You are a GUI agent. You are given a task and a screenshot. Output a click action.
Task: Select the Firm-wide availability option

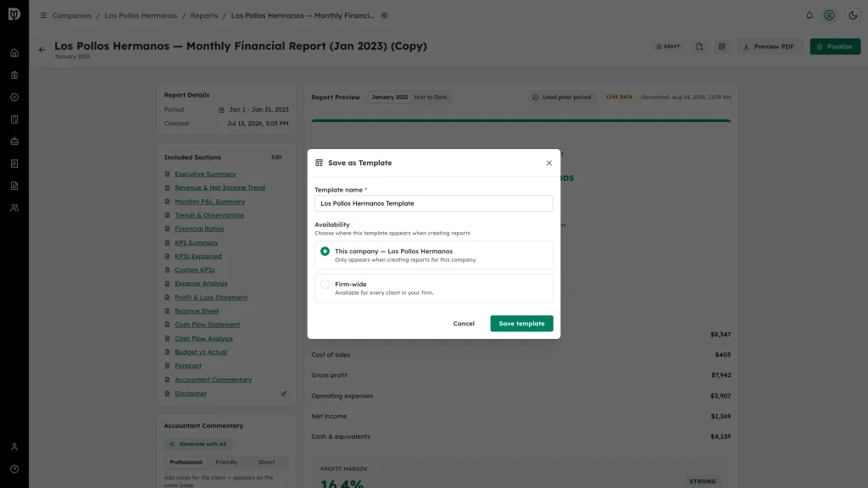click(433, 288)
